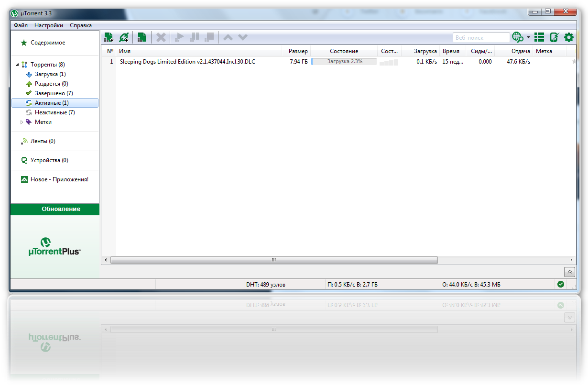588x388 pixels.
Task: Click the Create New Torrent icon
Action: tap(142, 37)
